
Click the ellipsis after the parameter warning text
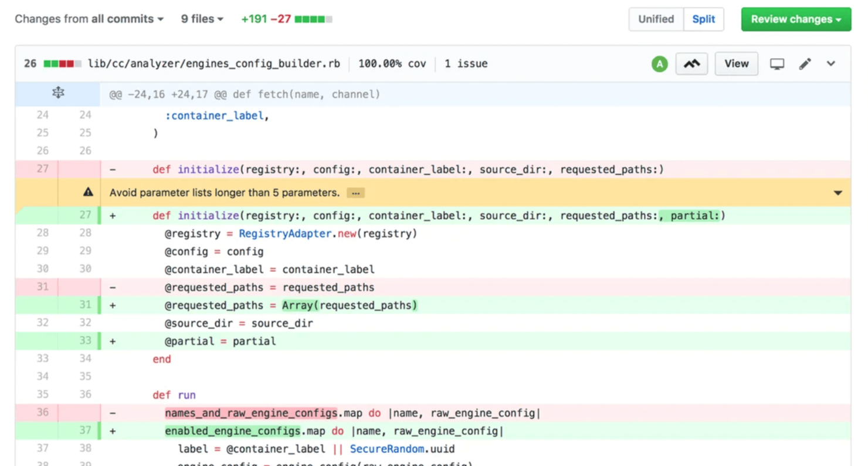tap(355, 192)
